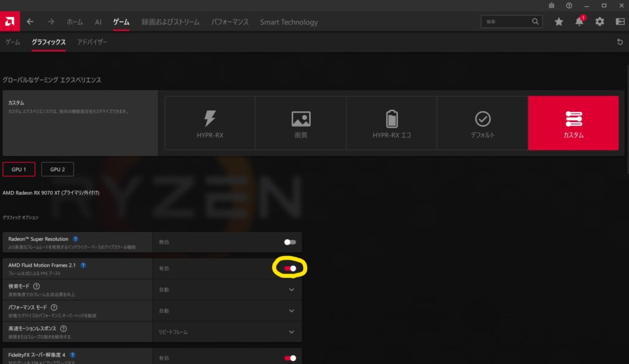This screenshot has height=364, width=629.
Task: Click the AMD logo icon
Action: click(x=9, y=21)
